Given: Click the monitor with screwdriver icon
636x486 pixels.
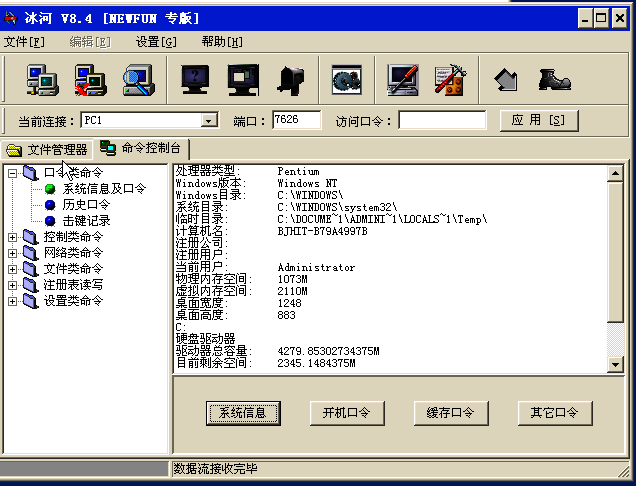Looking at the screenshot, I should point(402,80).
